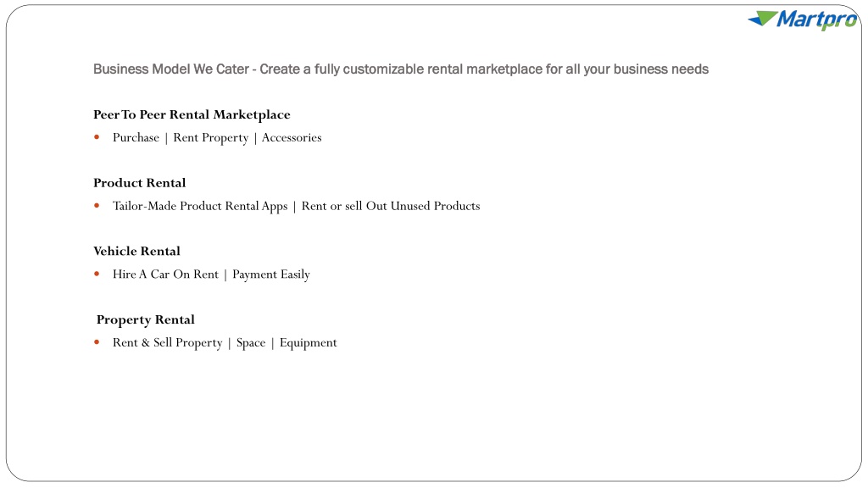
Task: Click the Peer To Peer Rental Marketplace heading
Action: tap(192, 114)
